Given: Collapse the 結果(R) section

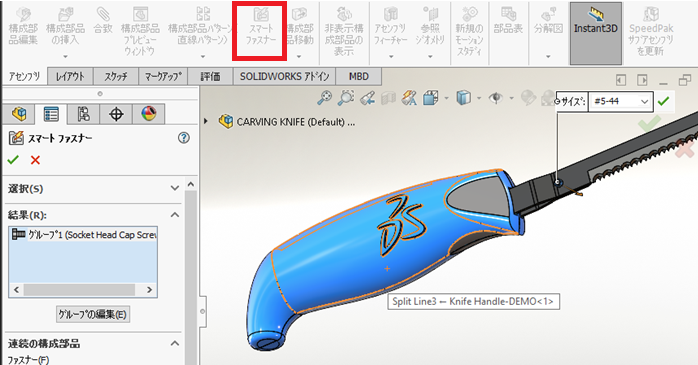Looking at the screenshot, I should click(x=175, y=215).
